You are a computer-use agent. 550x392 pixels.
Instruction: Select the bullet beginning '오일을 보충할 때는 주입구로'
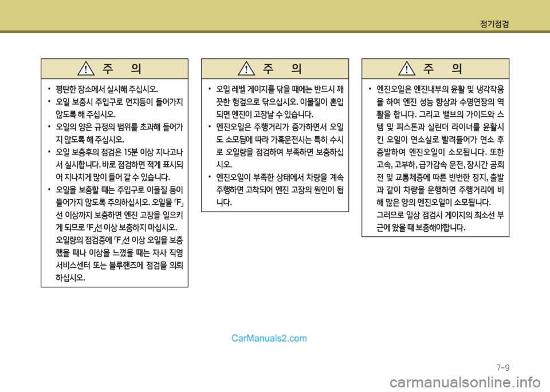116,233
